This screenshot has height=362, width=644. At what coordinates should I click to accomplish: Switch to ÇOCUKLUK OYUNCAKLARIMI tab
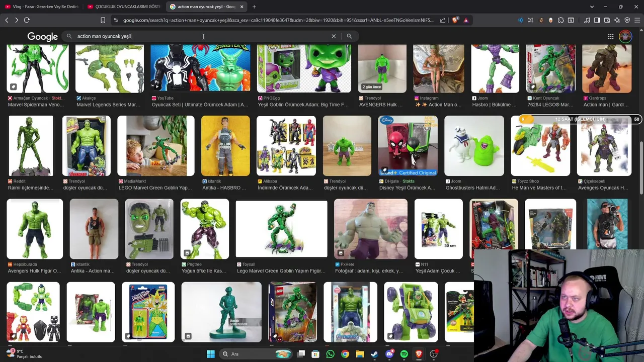[x=124, y=7]
